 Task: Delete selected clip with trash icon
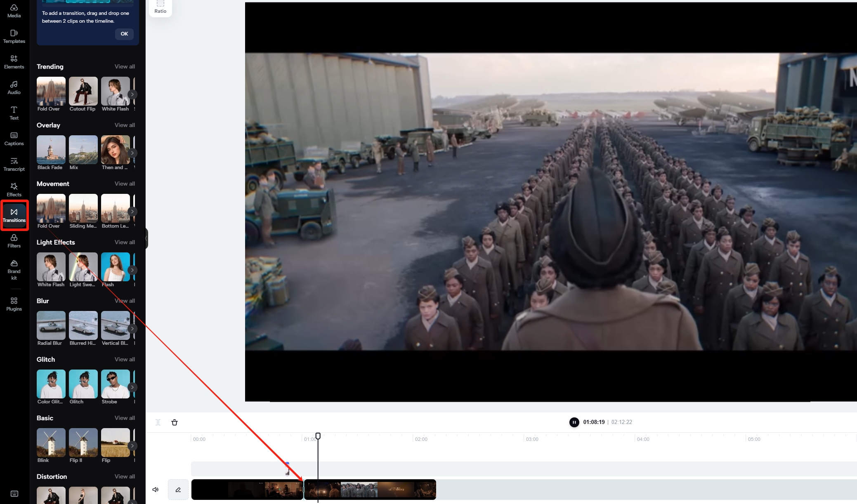coord(175,422)
